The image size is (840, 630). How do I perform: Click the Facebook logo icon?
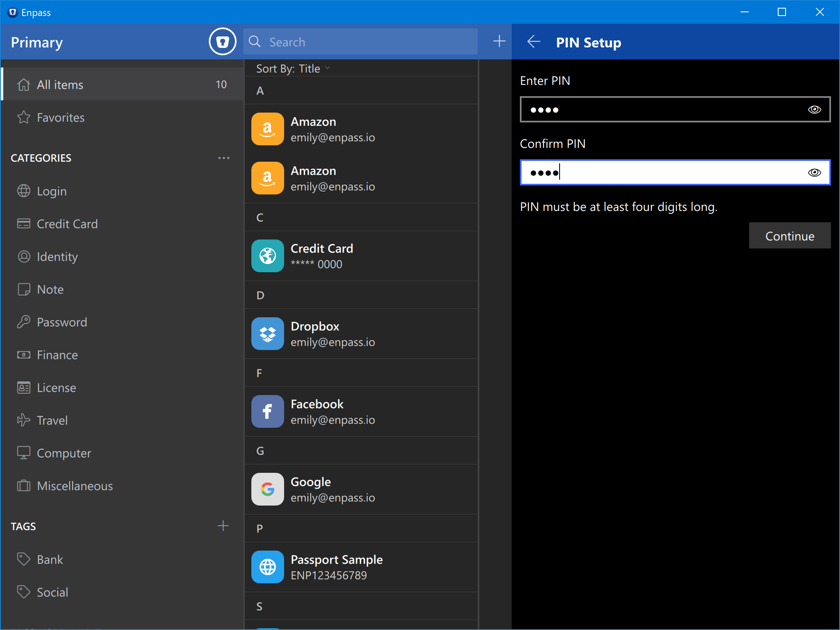(x=267, y=411)
